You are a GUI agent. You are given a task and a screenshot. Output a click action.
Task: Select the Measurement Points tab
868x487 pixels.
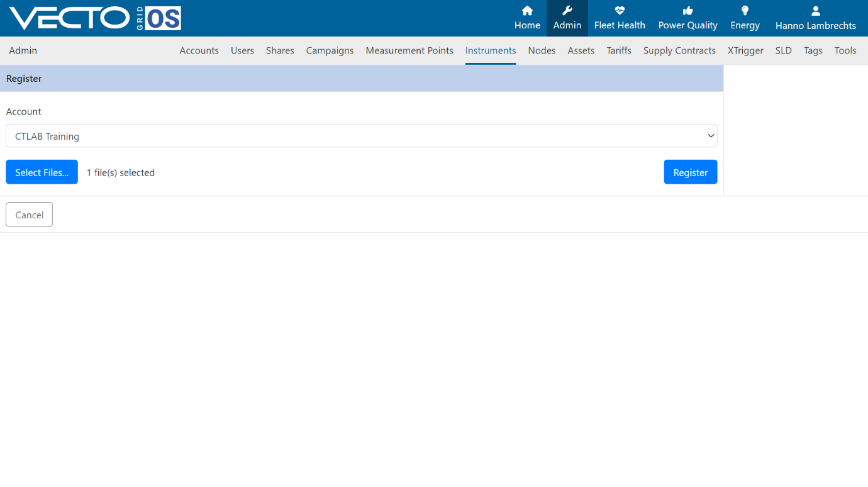pyautogui.click(x=409, y=50)
